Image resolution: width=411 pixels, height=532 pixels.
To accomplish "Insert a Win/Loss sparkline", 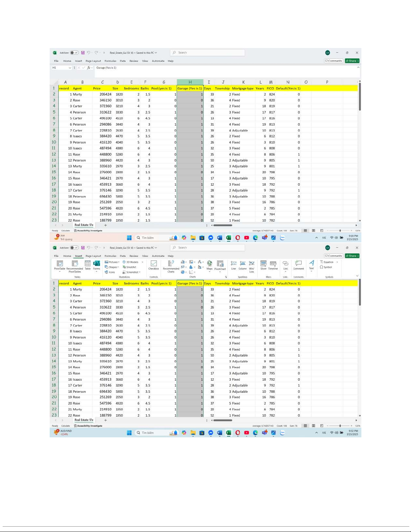I will click(252, 264).
